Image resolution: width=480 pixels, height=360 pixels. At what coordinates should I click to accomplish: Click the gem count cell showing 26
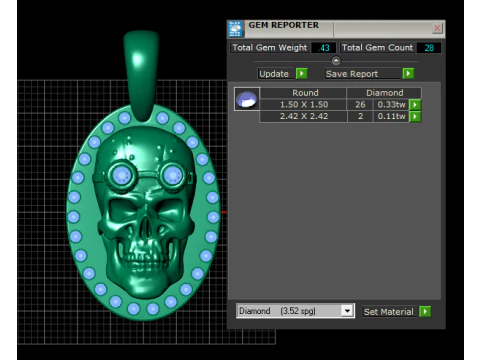(x=360, y=105)
